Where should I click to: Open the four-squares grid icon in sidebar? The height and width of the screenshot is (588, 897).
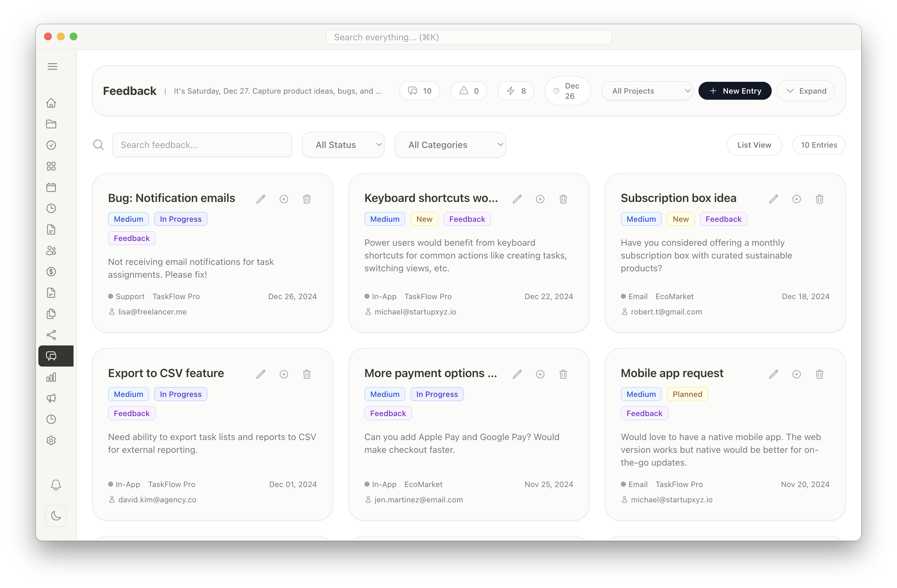tap(51, 166)
